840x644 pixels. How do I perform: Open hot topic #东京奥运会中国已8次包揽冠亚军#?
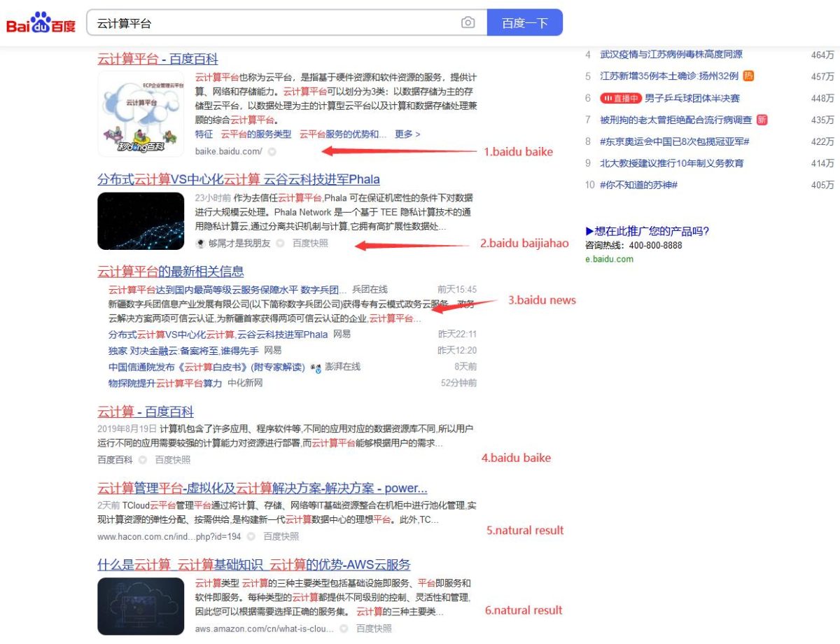click(x=675, y=141)
